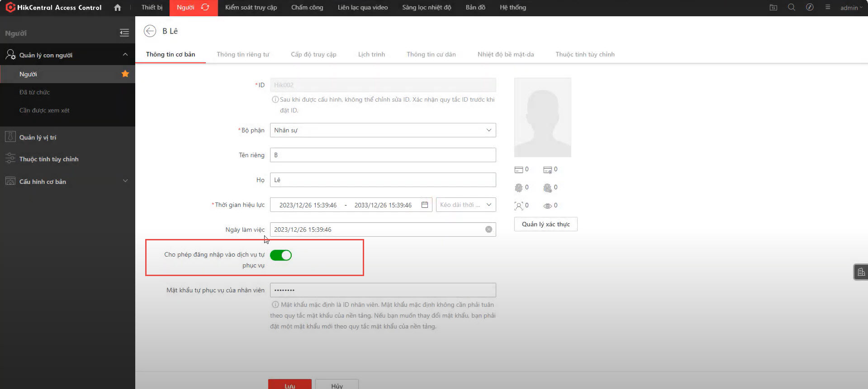
Task: Disable self-service login toggle
Action: [281, 255]
